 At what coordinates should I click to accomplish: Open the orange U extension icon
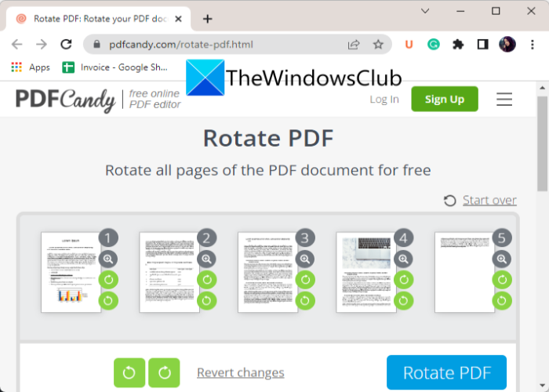click(x=409, y=45)
